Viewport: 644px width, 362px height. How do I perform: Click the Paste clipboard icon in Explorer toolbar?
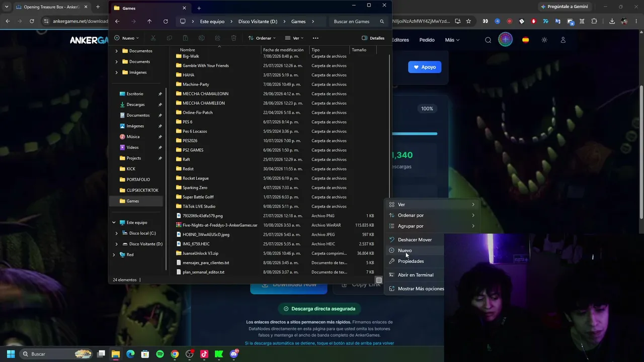coord(185,38)
